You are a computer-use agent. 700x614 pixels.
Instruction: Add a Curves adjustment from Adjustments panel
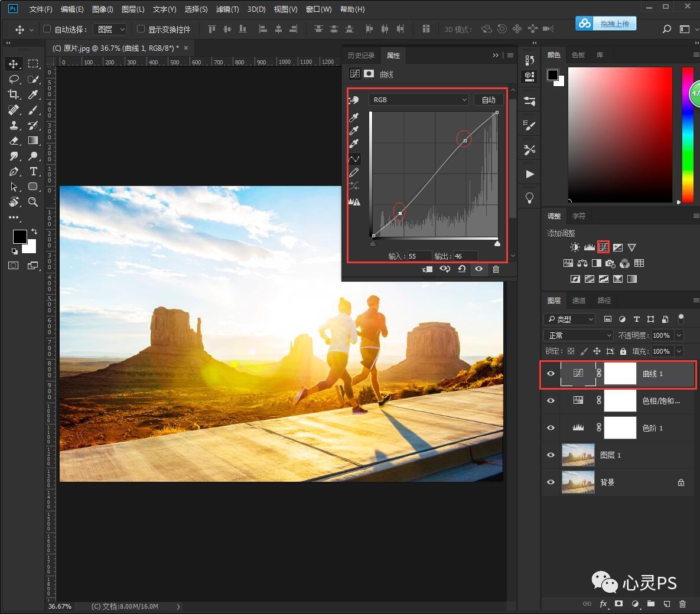pyautogui.click(x=603, y=247)
